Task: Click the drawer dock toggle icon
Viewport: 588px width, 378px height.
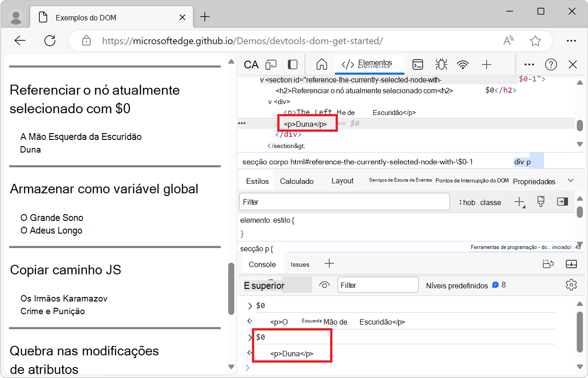Action: click(548, 264)
